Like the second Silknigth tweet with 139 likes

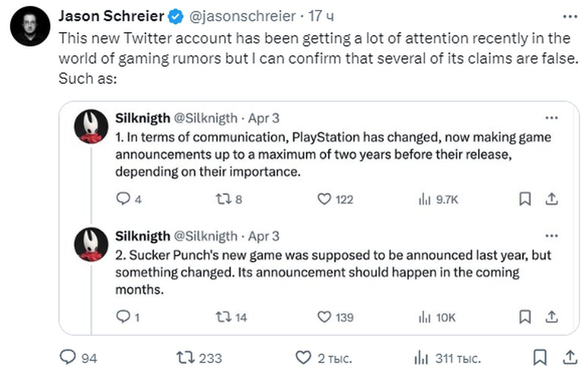click(324, 317)
